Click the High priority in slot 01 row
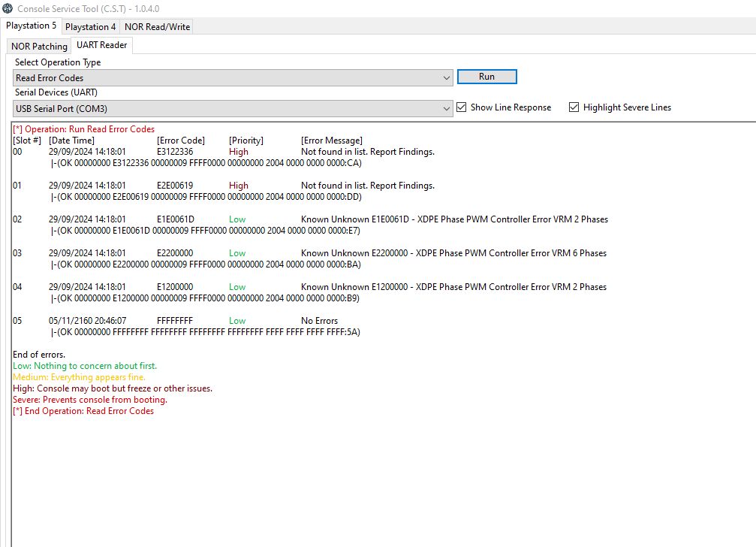 [239, 186]
